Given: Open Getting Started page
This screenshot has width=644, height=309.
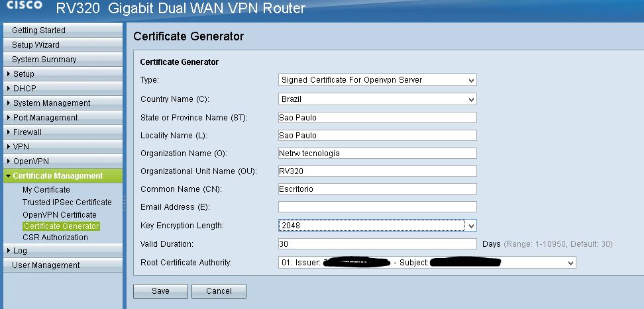Looking at the screenshot, I should pos(63,30).
